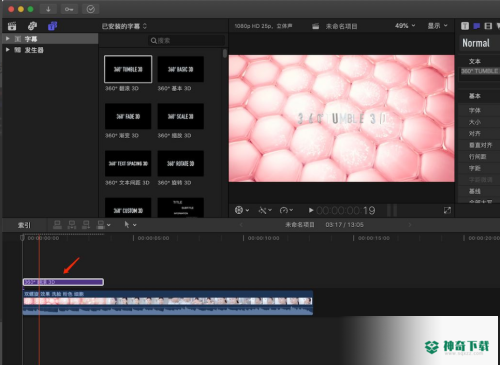Expand the 发生器 category in sidebar

pos(7,50)
